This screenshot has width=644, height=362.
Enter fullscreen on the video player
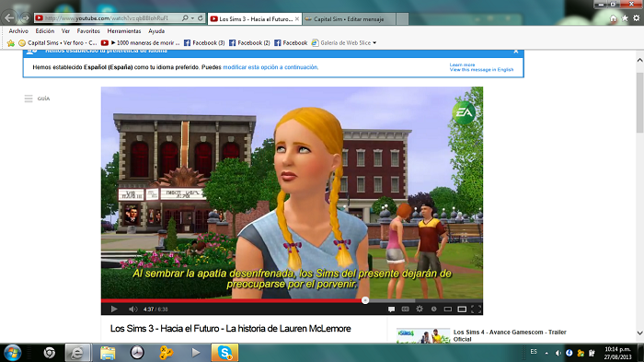pyautogui.click(x=476, y=309)
